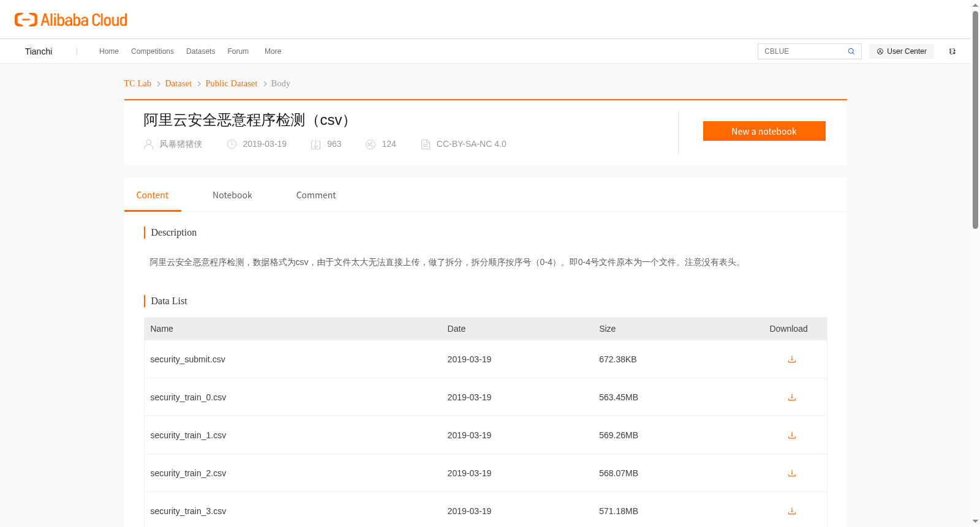Viewport: 980px width, 527px height.
Task: Switch to the Comment tab
Action: (x=316, y=195)
